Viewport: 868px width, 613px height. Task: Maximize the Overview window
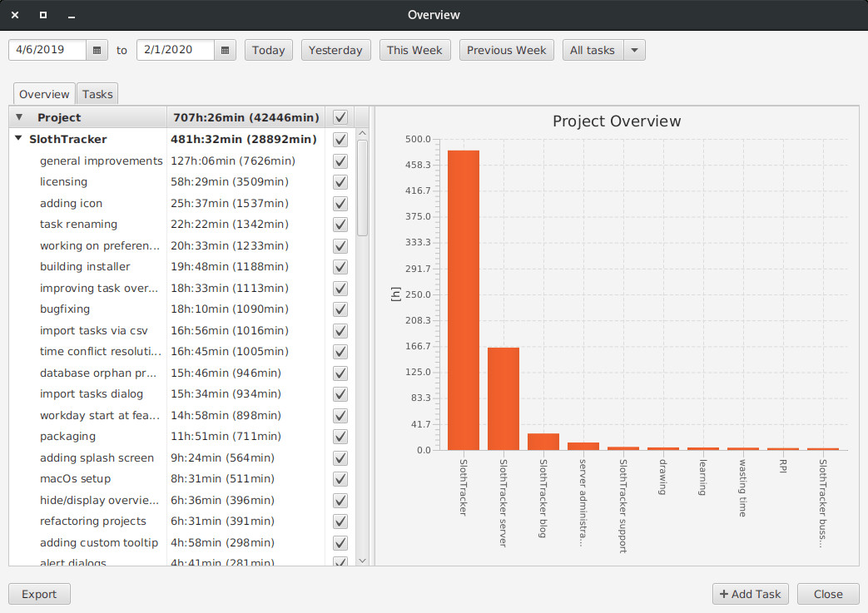(43, 15)
